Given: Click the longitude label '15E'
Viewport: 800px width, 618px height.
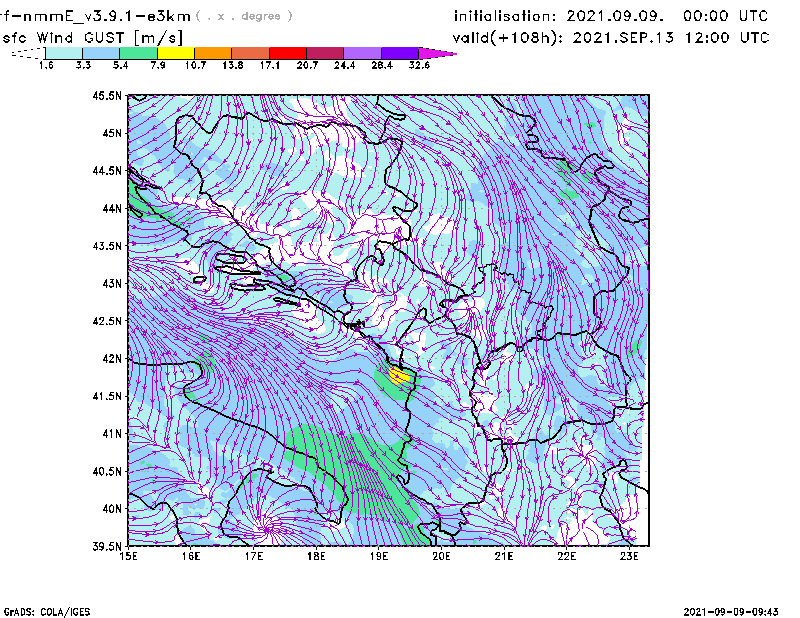Looking at the screenshot, I should 128,556.
